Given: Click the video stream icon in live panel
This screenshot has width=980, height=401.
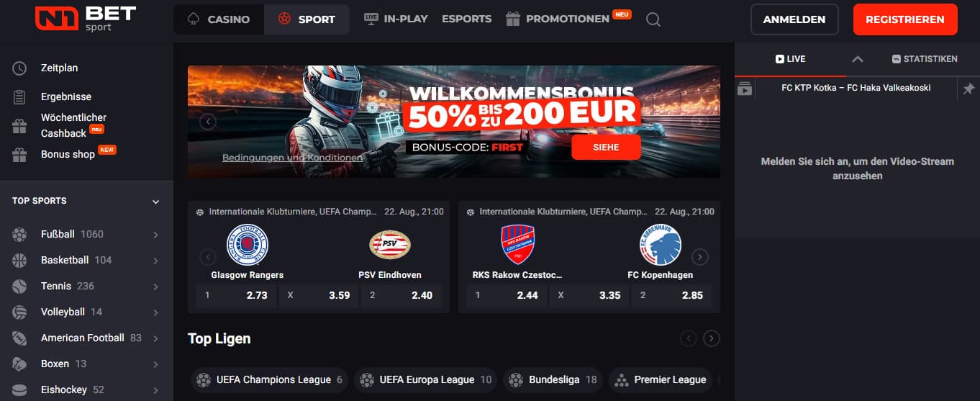Looking at the screenshot, I should pos(745,89).
